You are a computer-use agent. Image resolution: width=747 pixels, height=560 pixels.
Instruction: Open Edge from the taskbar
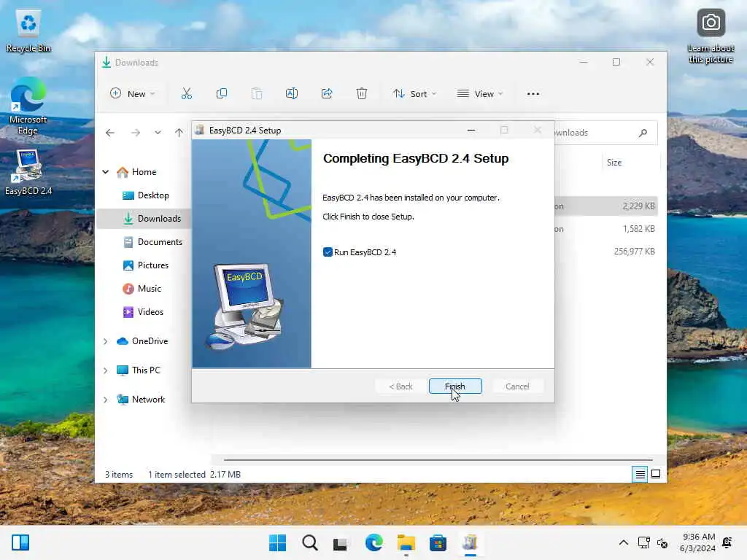click(373, 542)
